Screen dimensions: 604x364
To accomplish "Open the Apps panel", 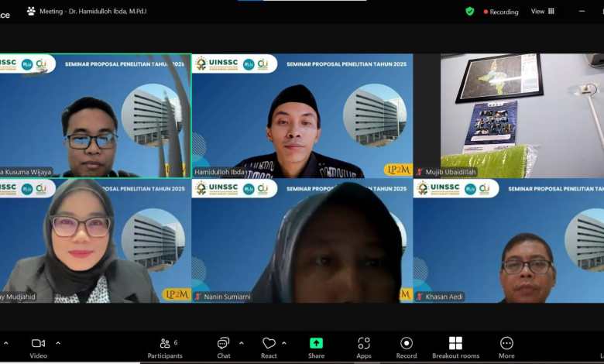I will (364, 349).
